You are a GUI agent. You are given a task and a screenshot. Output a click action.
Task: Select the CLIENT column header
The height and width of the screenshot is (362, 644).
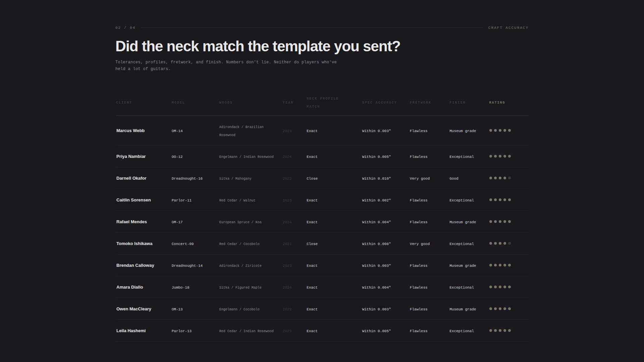[124, 103]
